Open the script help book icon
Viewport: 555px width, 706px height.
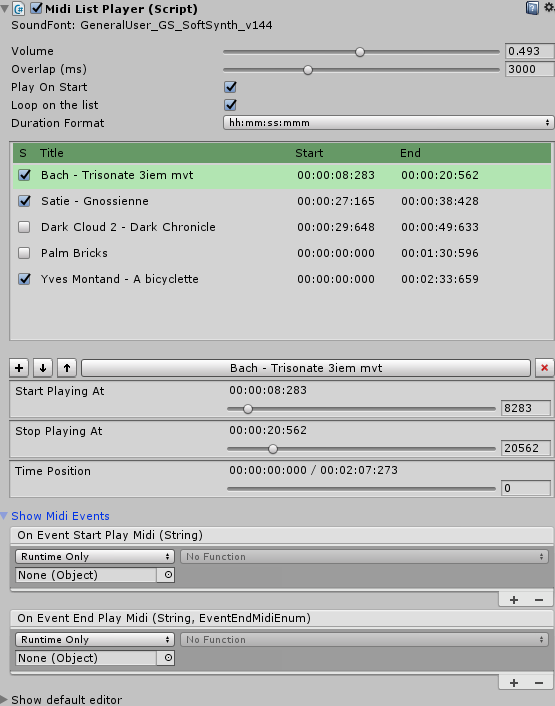click(x=532, y=8)
